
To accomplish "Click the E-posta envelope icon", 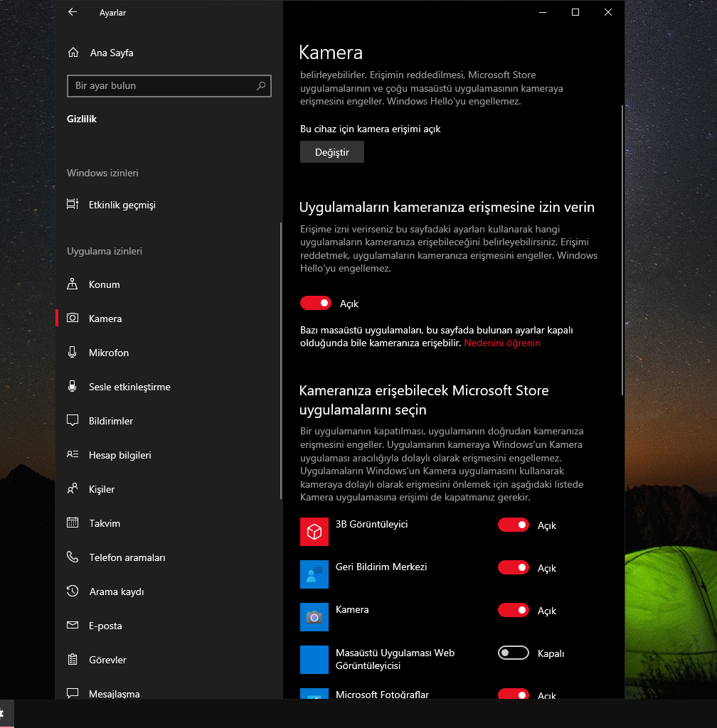I will (73, 625).
